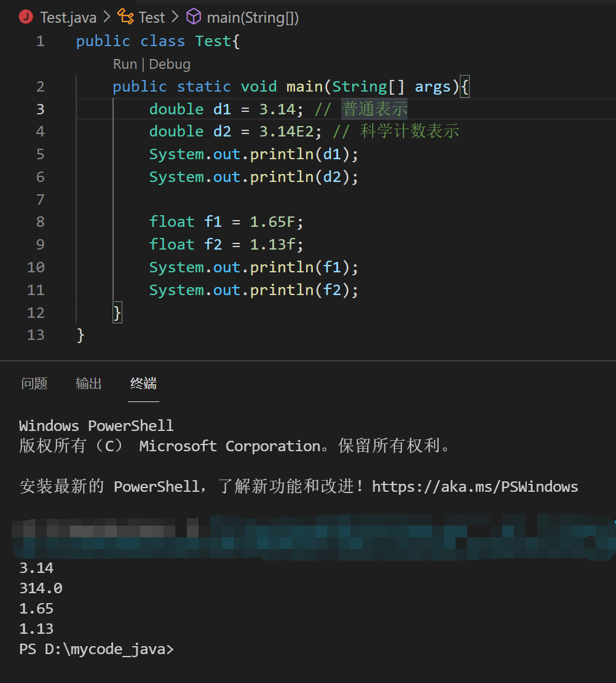The height and width of the screenshot is (683, 616).
Task: Click the main method cube icon
Action: [x=194, y=17]
